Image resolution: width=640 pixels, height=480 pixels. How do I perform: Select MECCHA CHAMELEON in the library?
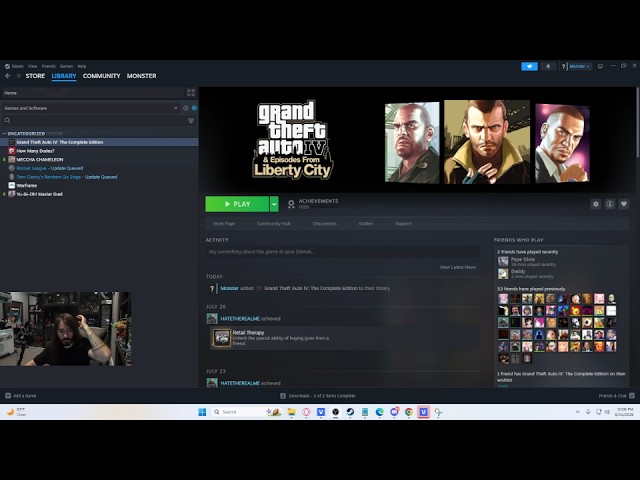click(99, 160)
